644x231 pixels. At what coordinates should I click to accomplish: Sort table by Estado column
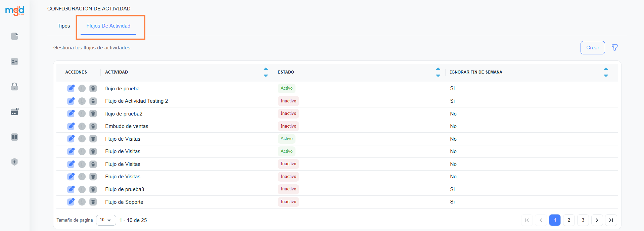click(438, 72)
